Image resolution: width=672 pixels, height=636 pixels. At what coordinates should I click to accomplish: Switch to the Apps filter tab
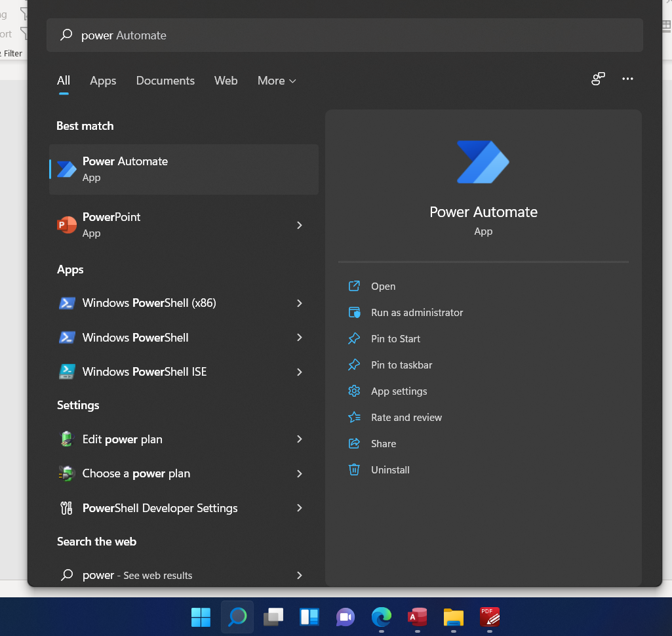click(x=103, y=81)
